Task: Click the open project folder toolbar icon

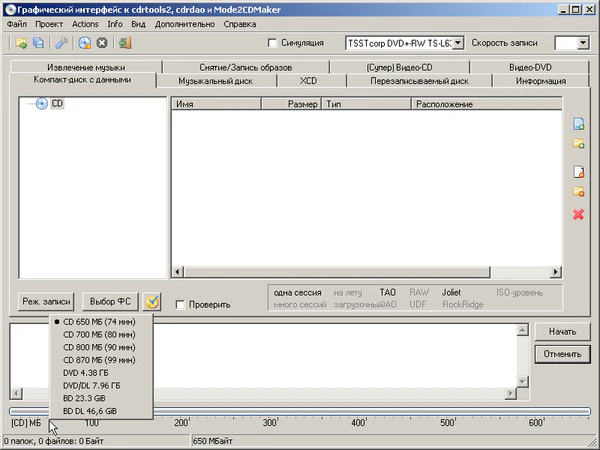Action: coord(21,43)
